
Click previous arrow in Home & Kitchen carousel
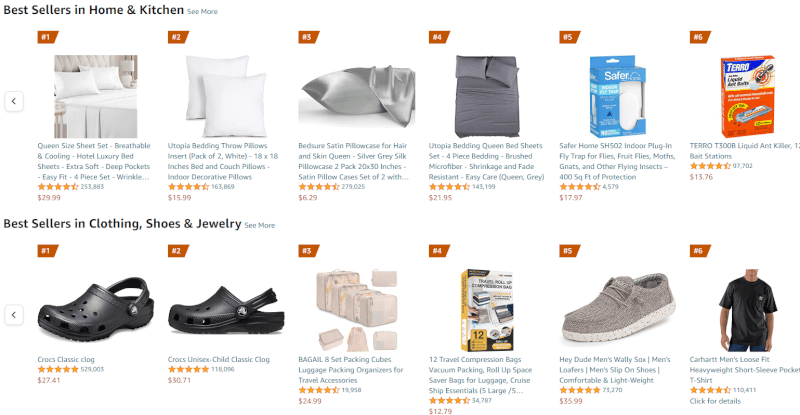tap(14, 101)
